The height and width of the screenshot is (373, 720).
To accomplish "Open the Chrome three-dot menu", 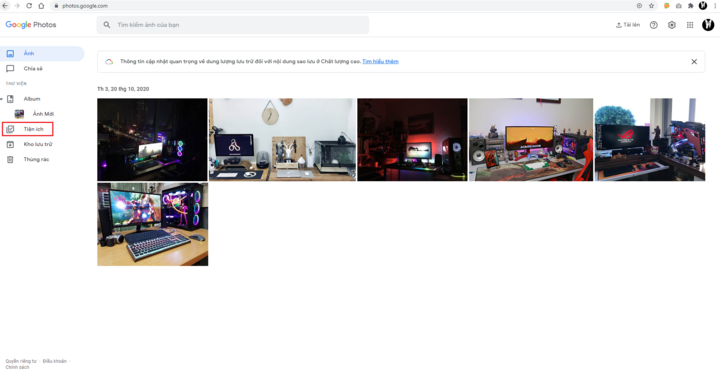I will 715,6.
